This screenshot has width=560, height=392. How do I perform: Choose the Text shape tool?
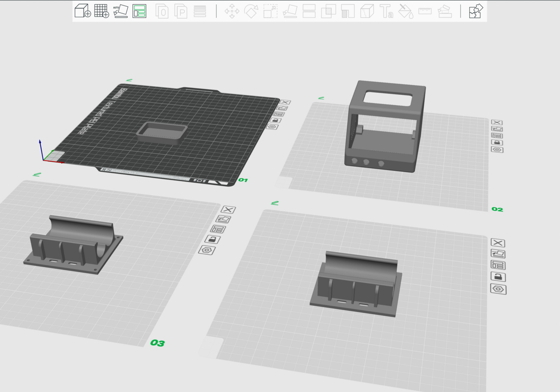pyautogui.click(x=386, y=11)
